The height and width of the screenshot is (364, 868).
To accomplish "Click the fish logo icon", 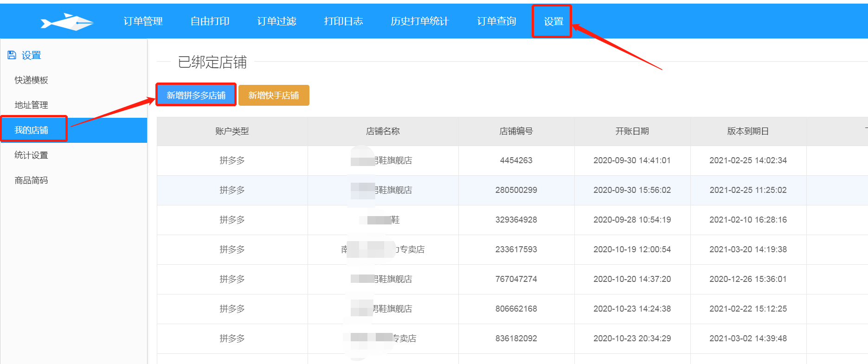I will click(x=67, y=22).
